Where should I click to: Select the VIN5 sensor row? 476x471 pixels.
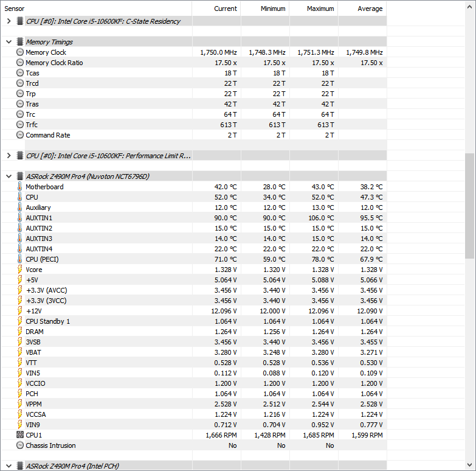[193, 373]
